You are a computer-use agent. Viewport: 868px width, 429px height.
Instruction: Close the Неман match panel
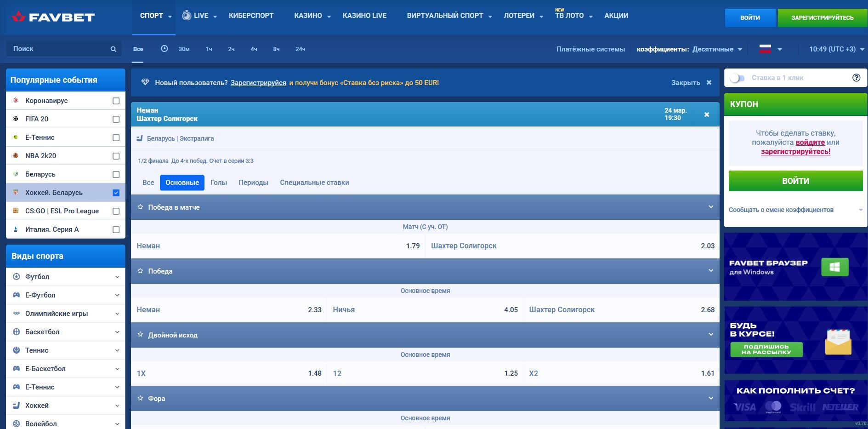pos(707,114)
